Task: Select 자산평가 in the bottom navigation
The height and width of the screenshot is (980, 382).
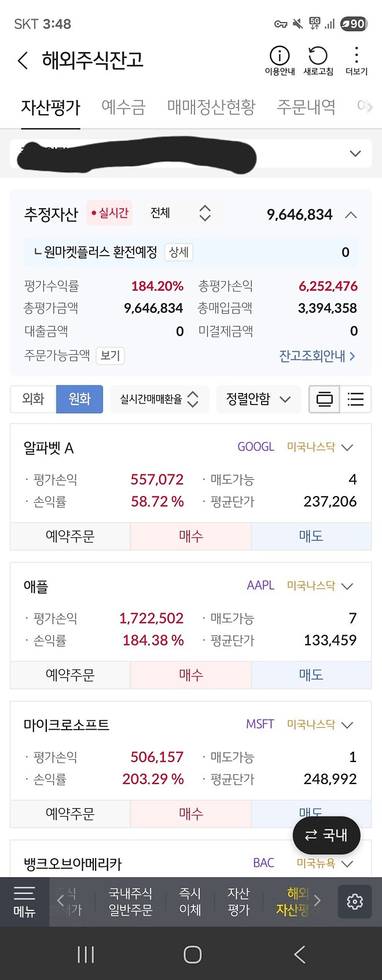Action: pyautogui.click(x=238, y=902)
